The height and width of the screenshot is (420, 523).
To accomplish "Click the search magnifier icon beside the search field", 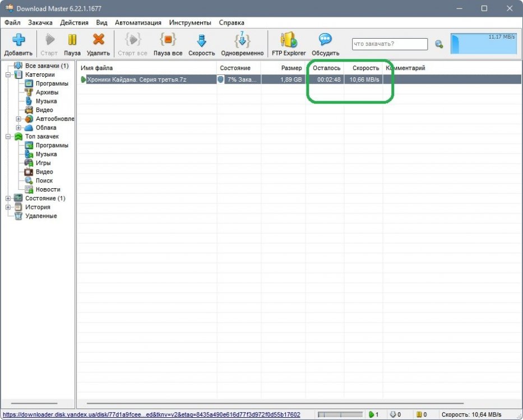I will click(x=439, y=44).
